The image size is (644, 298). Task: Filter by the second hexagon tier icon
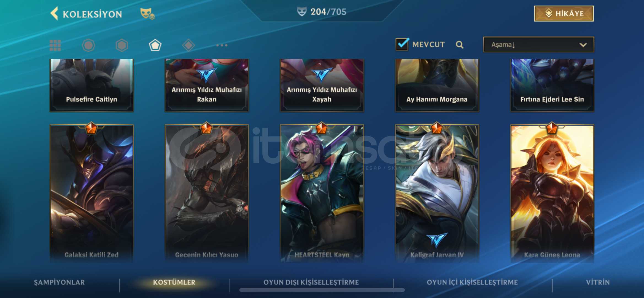tap(122, 45)
